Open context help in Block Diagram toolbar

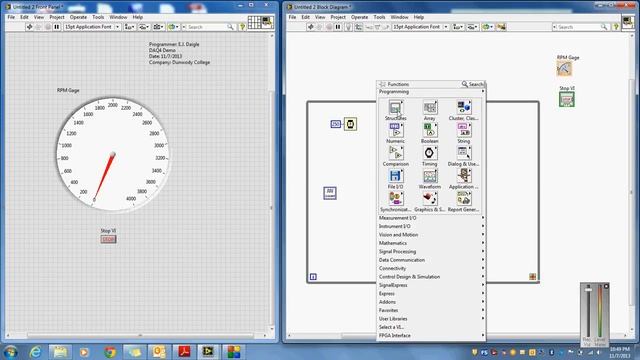click(616, 27)
